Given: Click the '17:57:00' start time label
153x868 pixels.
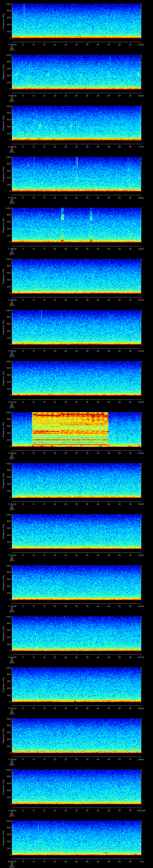Looking at the screenshot, I should click(x=12, y=708).
